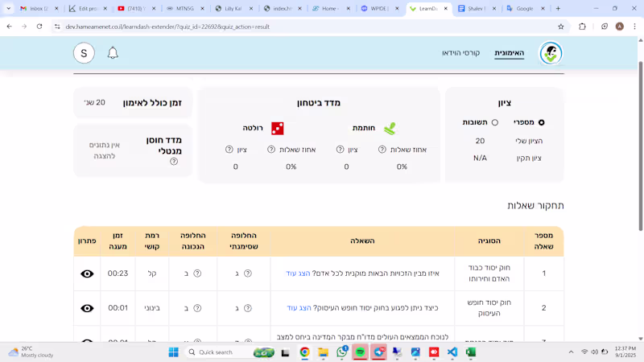This screenshot has height=362, width=644.
Task: Reload the current page
Action: click(x=39, y=27)
